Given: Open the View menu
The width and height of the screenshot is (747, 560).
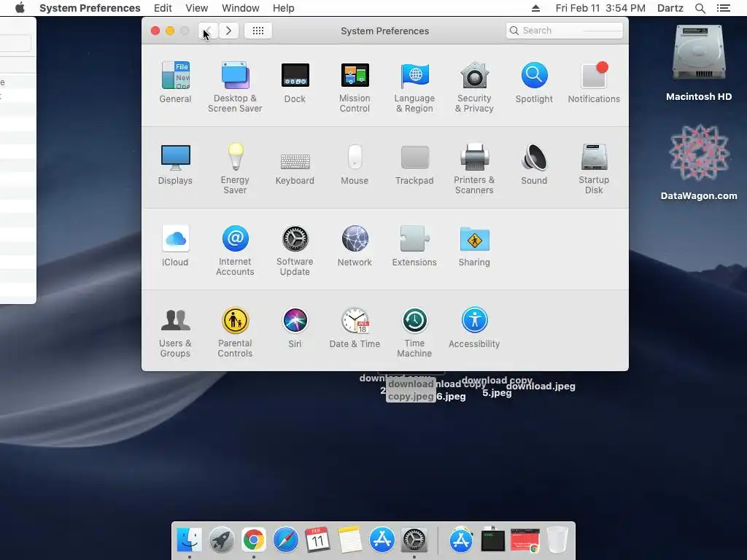Looking at the screenshot, I should pyautogui.click(x=197, y=8).
